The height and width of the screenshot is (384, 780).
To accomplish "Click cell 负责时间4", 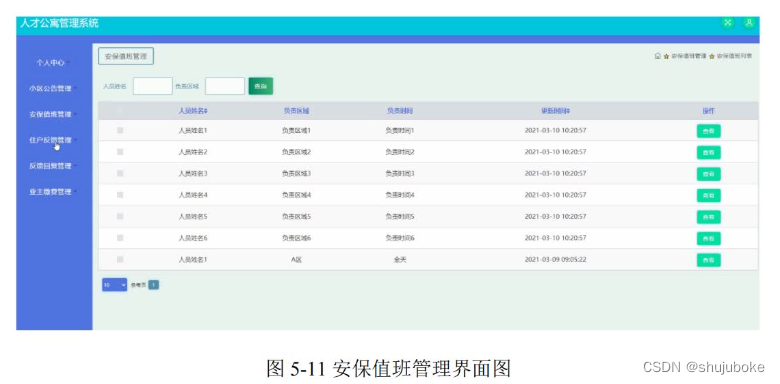I will (x=400, y=195).
